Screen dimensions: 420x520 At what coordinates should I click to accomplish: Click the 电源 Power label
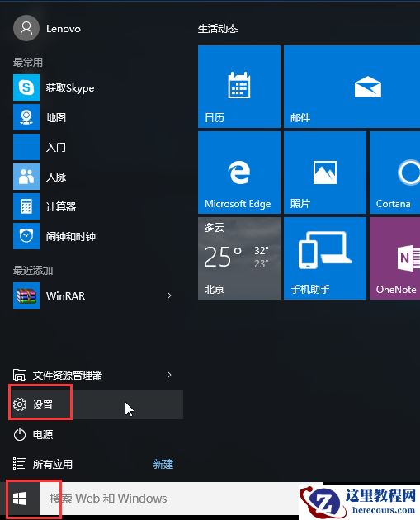(x=43, y=434)
